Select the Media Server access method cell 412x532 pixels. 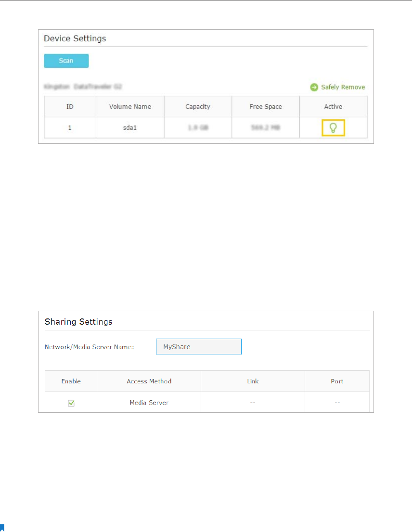click(149, 403)
